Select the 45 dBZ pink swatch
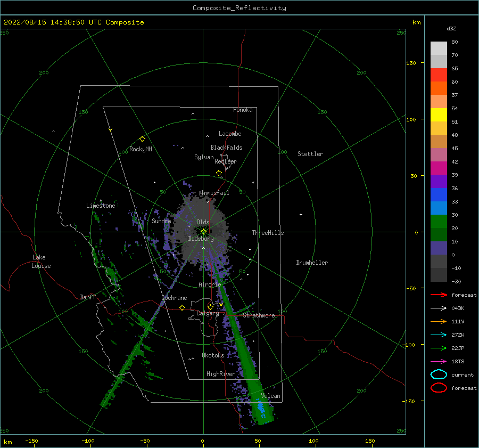The image size is (479, 448). [439, 154]
